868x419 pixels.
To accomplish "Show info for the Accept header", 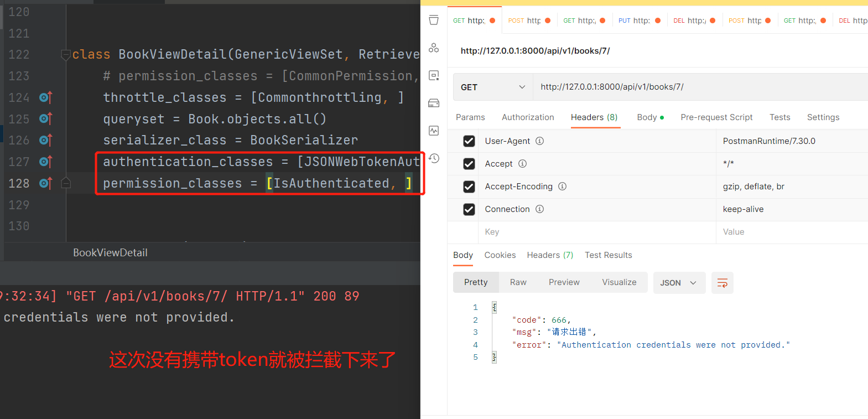I will [x=522, y=164].
